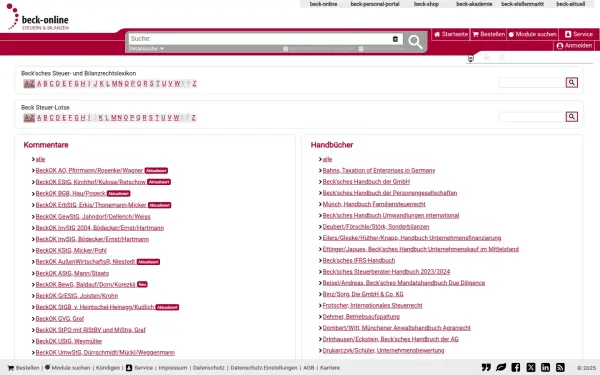Clear the search field with trash icon
600x375 pixels.
[x=395, y=39]
